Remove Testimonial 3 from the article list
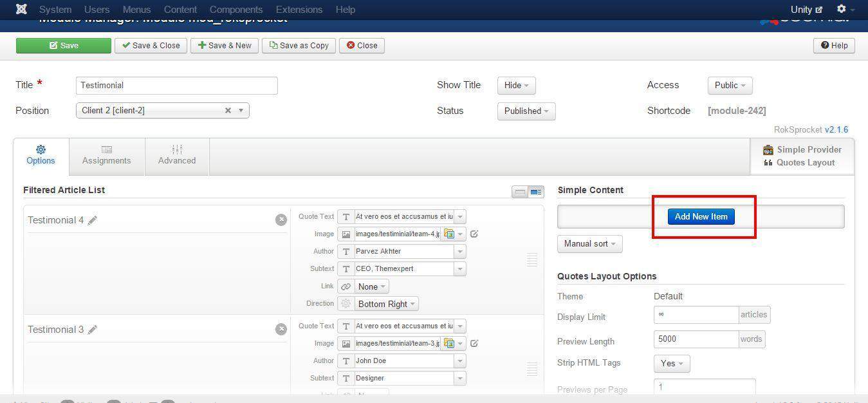 click(281, 329)
